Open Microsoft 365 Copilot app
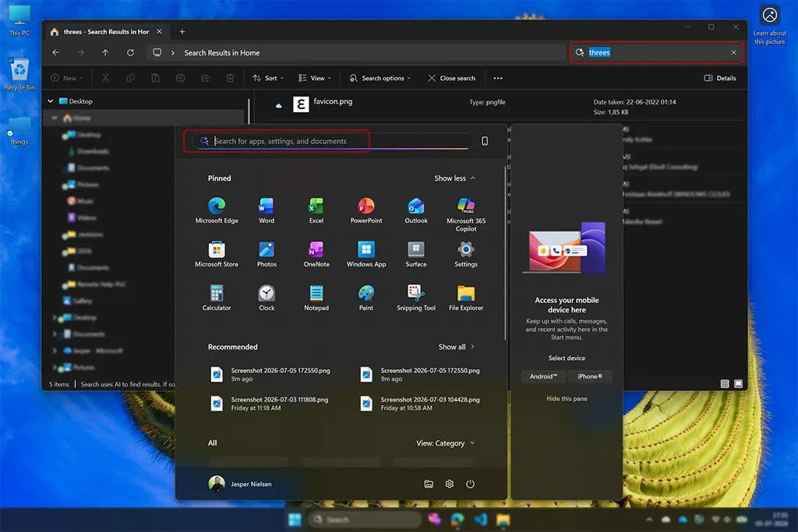The image size is (798, 532). pyautogui.click(x=466, y=214)
